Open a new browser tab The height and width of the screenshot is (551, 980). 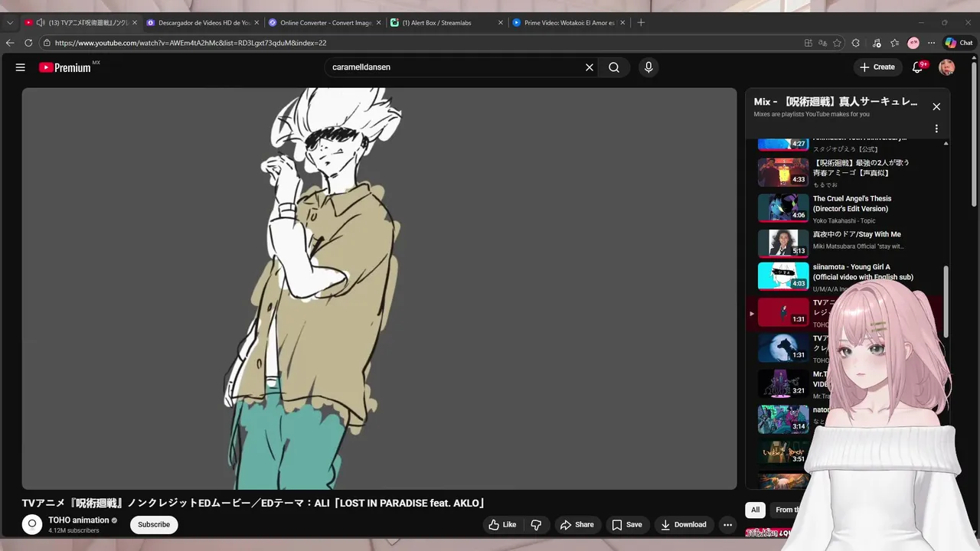(x=641, y=23)
